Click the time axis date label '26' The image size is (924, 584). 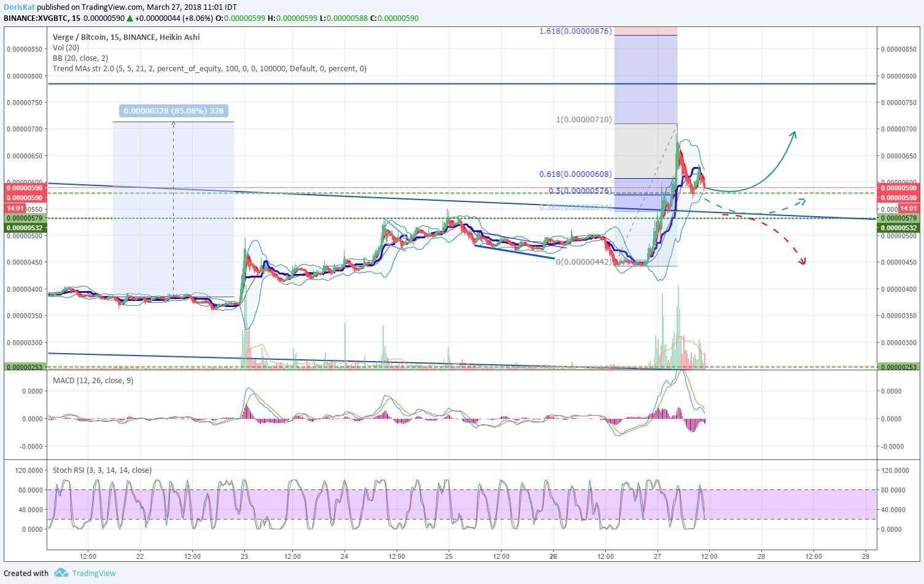(x=553, y=556)
